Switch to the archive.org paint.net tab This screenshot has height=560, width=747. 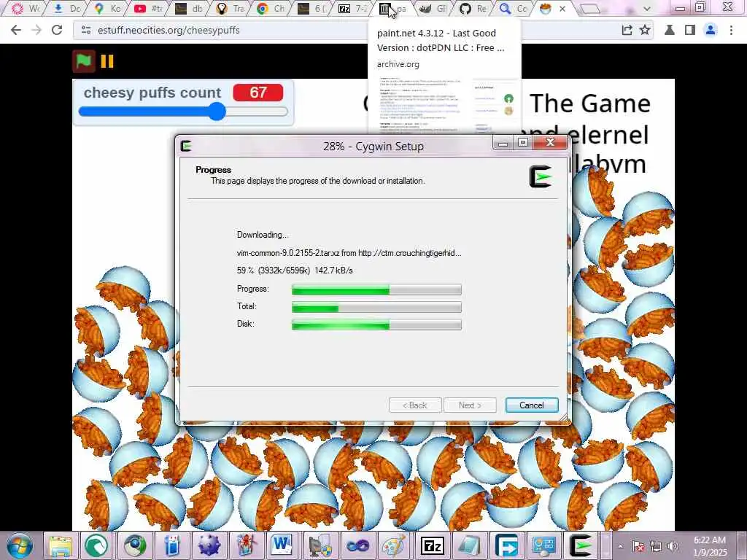click(393, 8)
